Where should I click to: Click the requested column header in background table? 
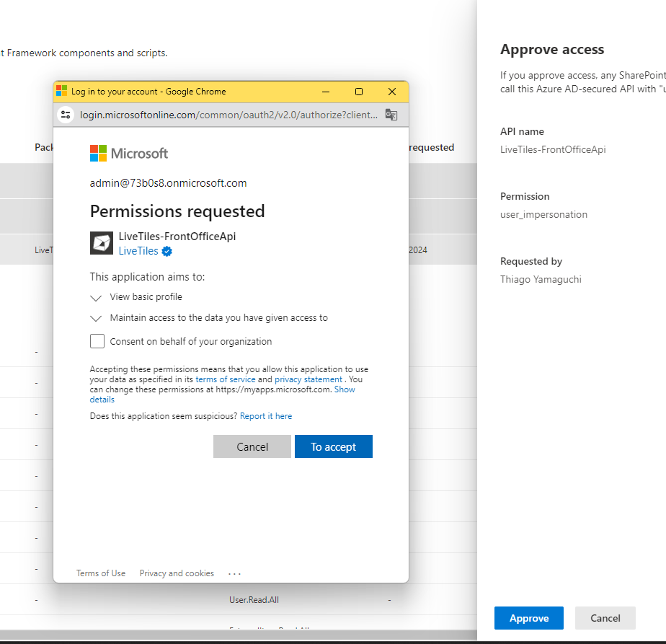click(x=432, y=148)
